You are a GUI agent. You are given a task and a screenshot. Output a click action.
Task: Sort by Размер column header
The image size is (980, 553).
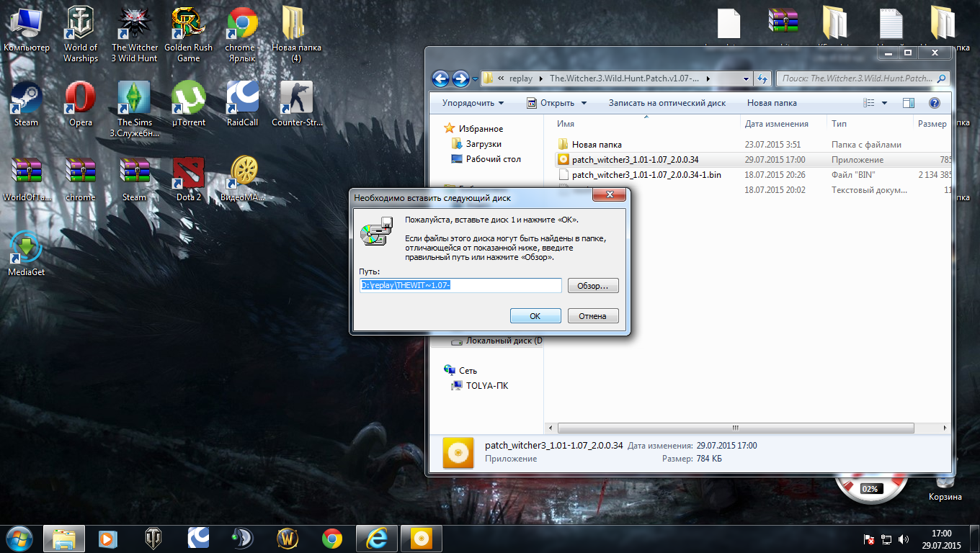(932, 124)
